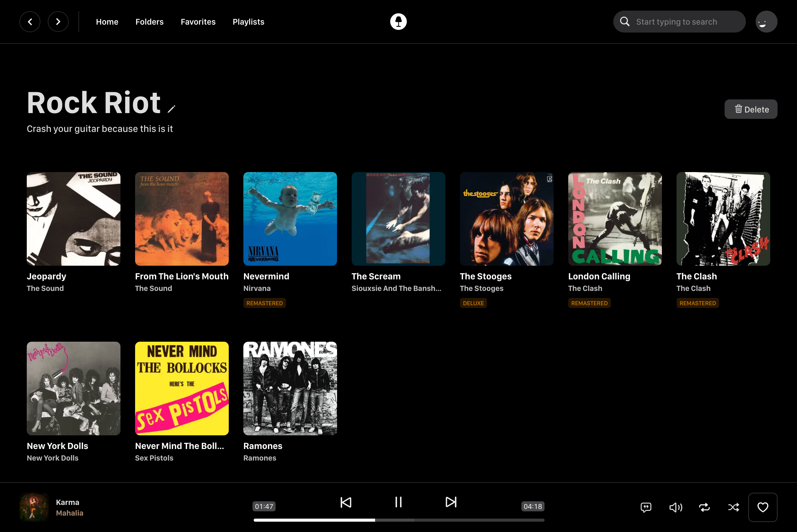Click the Sex Pistols artist name
This screenshot has width=797, height=532.
(x=154, y=458)
